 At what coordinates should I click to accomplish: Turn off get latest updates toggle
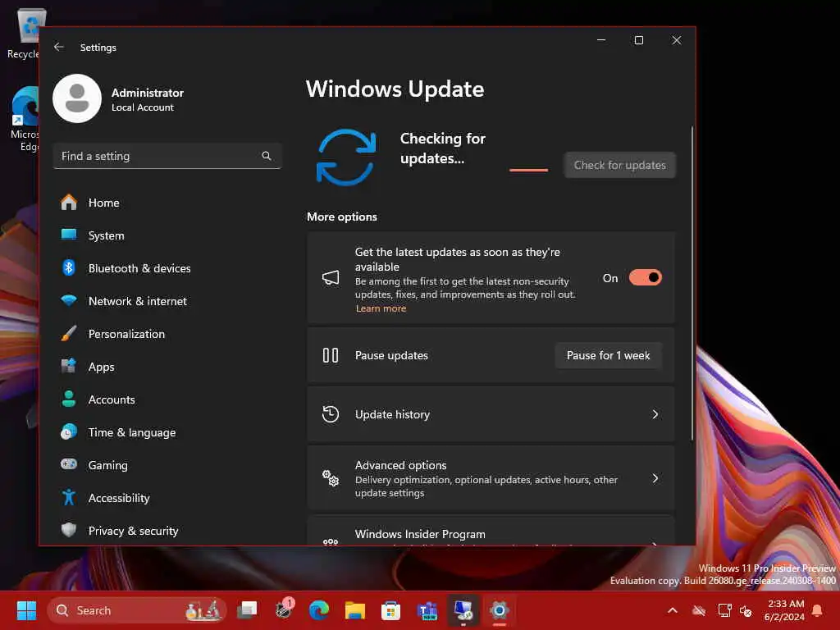pyautogui.click(x=646, y=277)
